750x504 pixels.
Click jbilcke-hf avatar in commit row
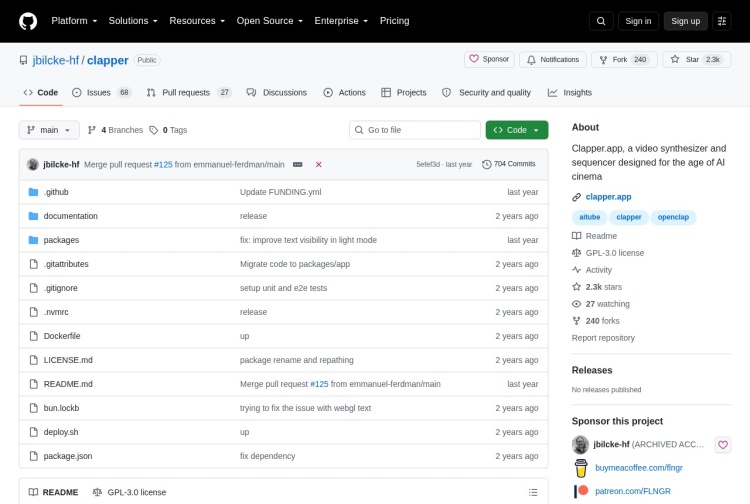(x=33, y=164)
